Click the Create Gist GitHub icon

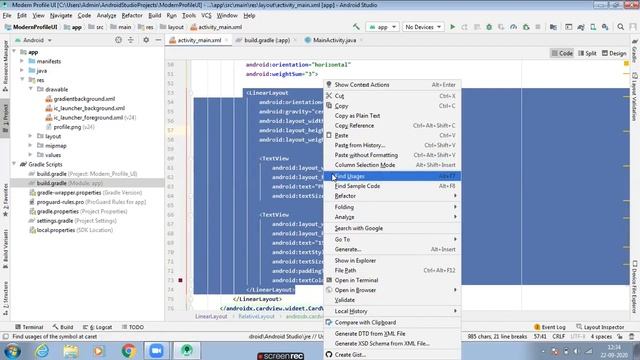[x=329, y=354]
